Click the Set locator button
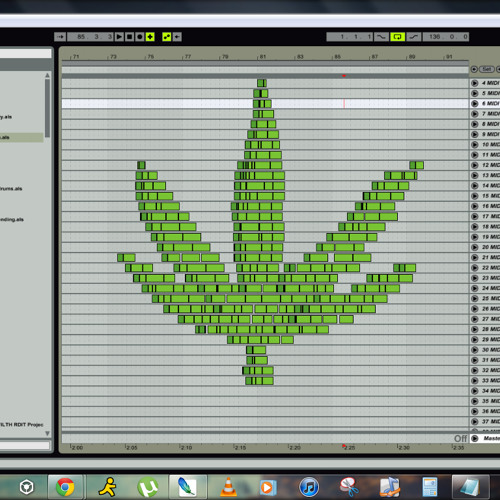Screen dimensions: 500x500 coord(487,69)
